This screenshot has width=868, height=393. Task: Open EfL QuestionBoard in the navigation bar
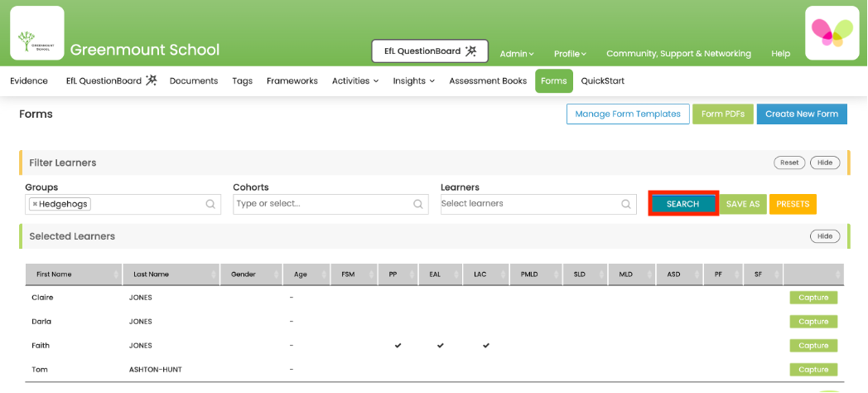point(111,81)
